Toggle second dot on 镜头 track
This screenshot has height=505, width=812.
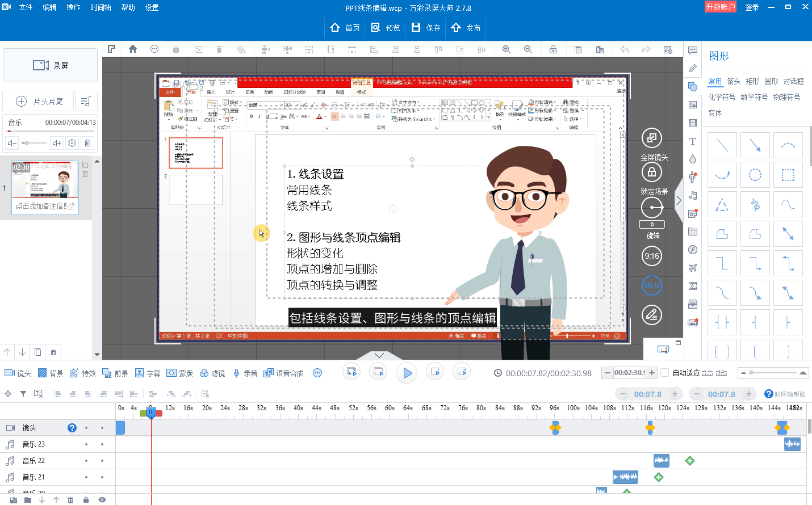(x=102, y=428)
